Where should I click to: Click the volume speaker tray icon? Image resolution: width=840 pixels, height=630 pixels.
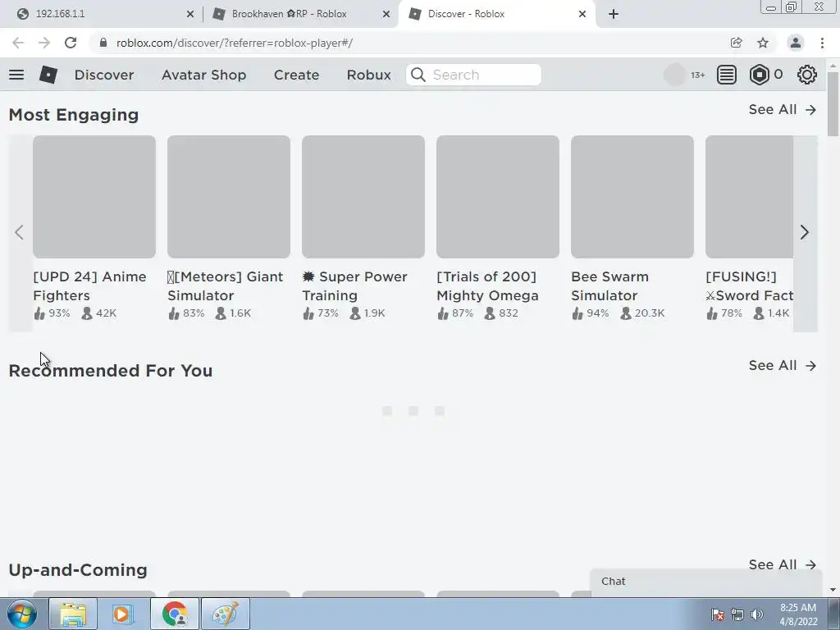(x=757, y=614)
